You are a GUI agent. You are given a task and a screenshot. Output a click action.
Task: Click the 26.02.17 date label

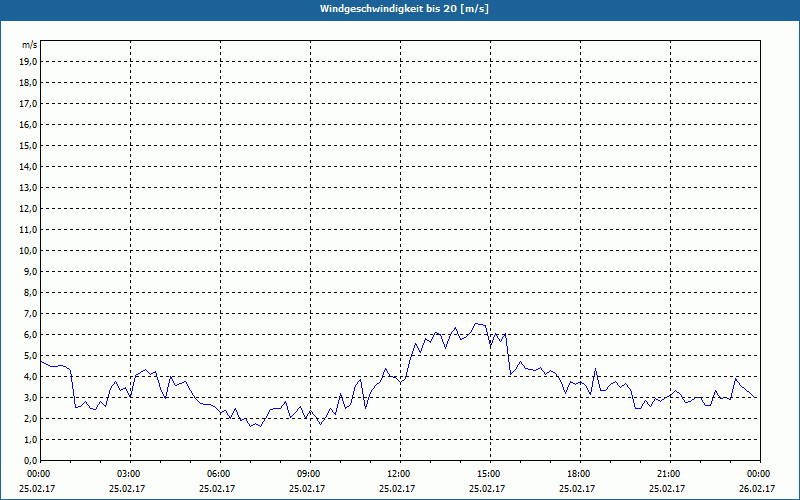(x=757, y=488)
